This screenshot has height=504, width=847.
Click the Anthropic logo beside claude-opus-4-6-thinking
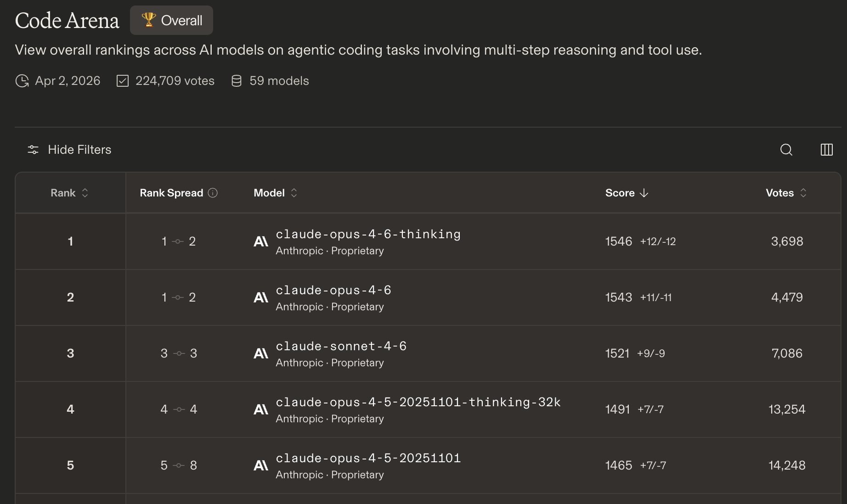pyautogui.click(x=261, y=241)
